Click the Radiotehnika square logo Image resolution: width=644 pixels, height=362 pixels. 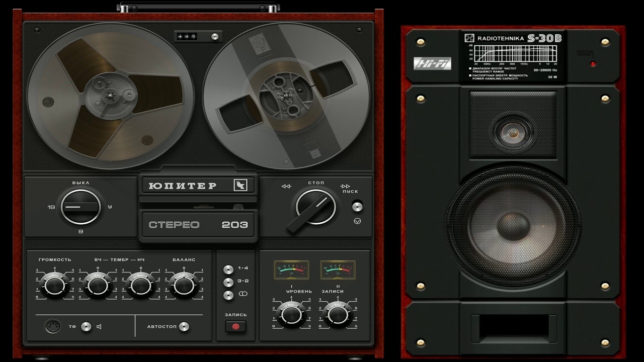coord(469,38)
